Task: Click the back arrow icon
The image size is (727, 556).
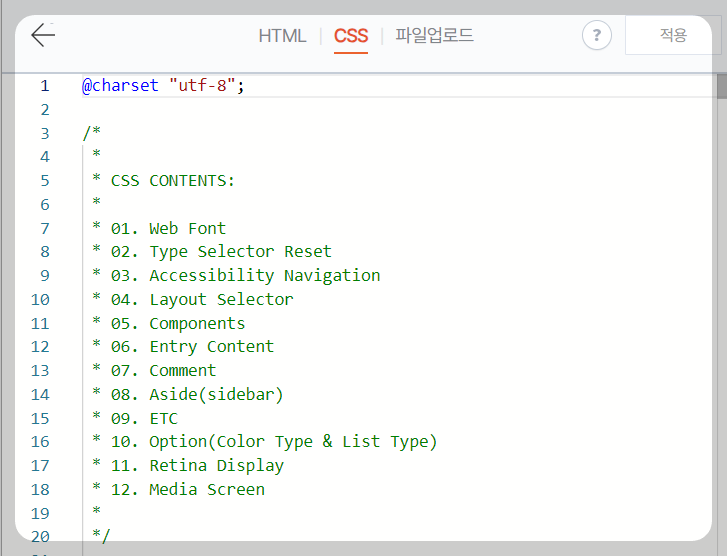Action: (43, 35)
